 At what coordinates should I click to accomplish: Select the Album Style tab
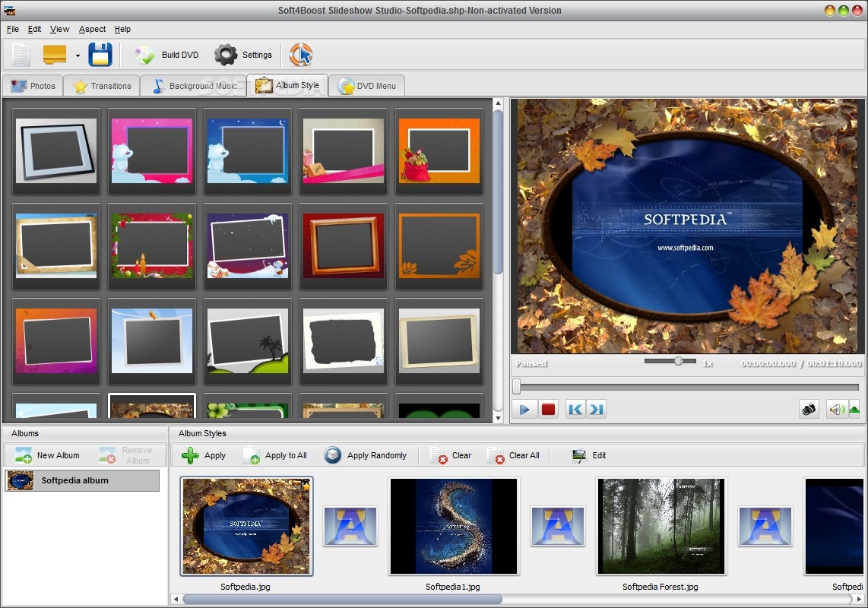[x=287, y=85]
